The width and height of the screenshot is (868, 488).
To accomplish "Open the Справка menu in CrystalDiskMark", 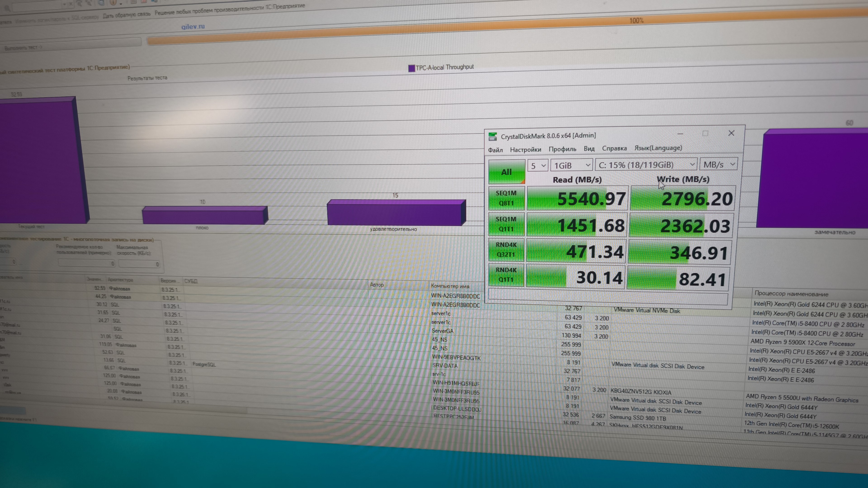I will 614,148.
